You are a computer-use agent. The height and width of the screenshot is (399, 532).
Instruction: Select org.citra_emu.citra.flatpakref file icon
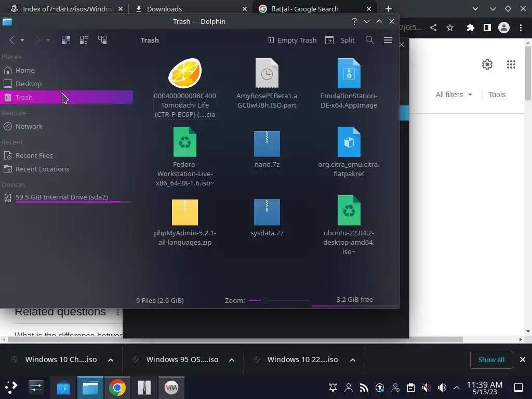point(349,142)
